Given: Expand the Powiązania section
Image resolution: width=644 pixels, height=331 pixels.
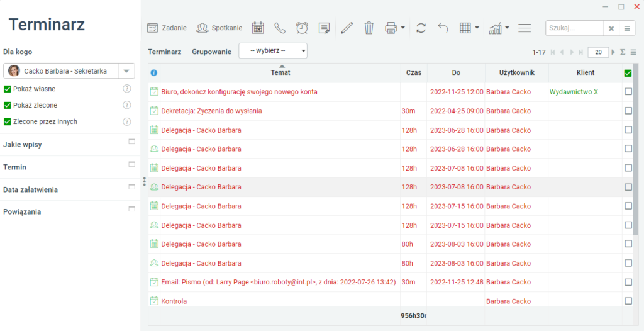Looking at the screenshot, I should (x=132, y=209).
